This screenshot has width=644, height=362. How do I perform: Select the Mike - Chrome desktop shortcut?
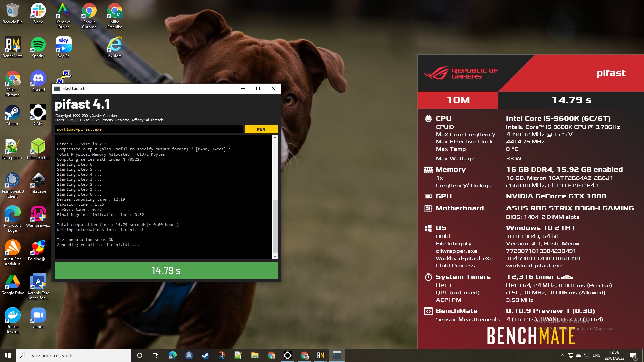coord(13,84)
